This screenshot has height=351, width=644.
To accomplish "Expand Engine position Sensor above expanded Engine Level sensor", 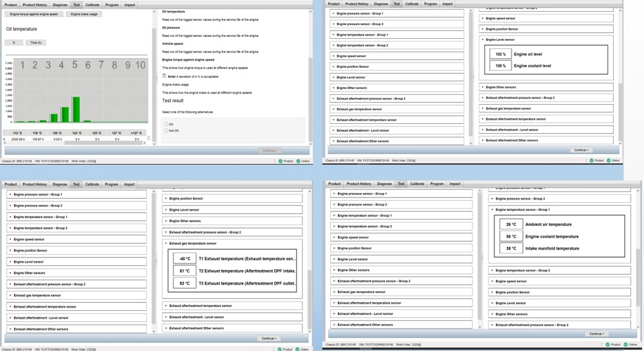I will tap(546, 29).
